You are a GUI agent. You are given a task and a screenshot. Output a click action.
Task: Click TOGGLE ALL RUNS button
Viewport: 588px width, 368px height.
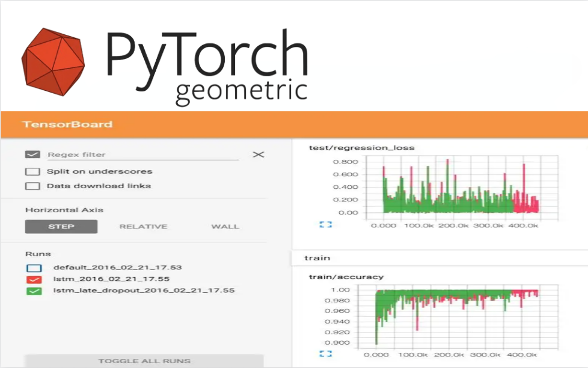pyautogui.click(x=144, y=361)
